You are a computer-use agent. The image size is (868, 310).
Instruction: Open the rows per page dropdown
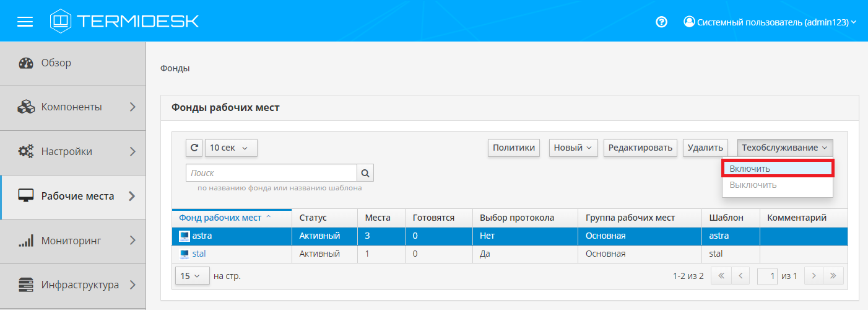pyautogui.click(x=191, y=276)
